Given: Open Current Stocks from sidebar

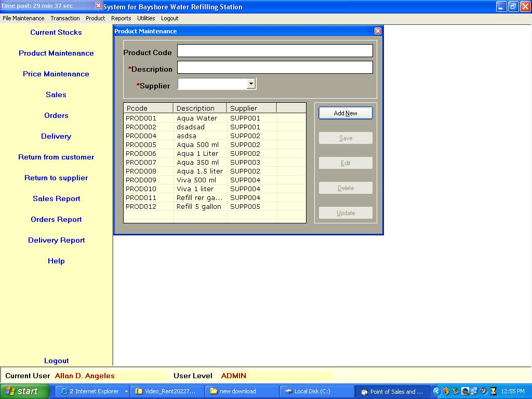Looking at the screenshot, I should pyautogui.click(x=56, y=32).
